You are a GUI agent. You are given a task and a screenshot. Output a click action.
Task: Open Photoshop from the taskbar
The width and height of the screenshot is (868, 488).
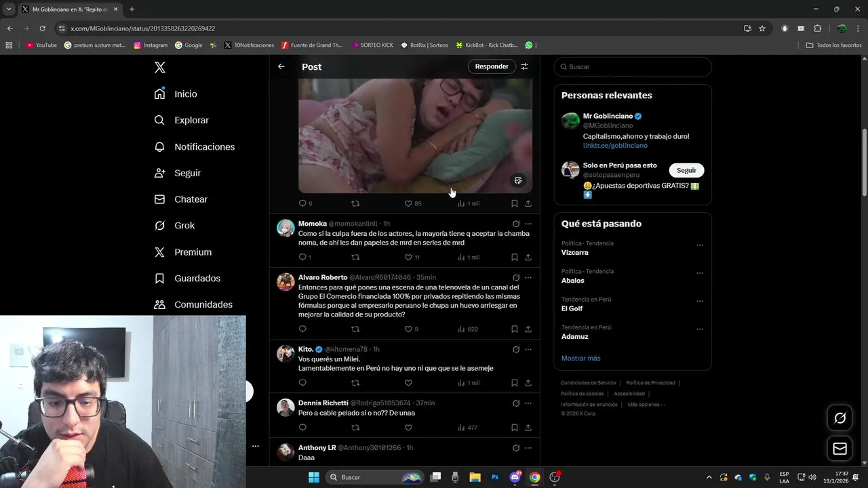coord(495,477)
